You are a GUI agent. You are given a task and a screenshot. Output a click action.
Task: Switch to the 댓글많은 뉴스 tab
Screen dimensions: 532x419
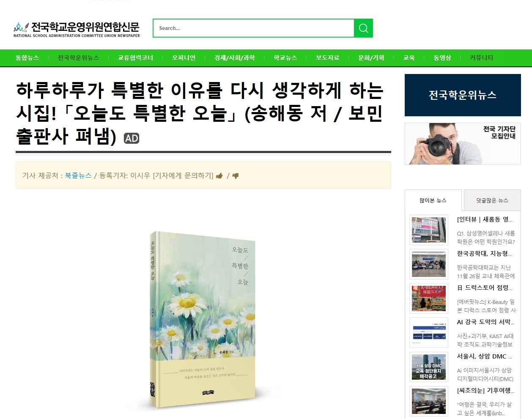click(492, 200)
